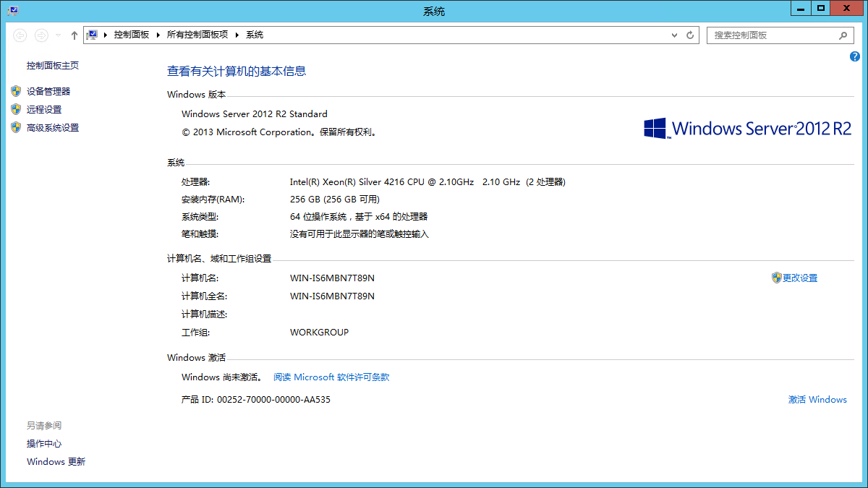The width and height of the screenshot is (868, 488).
Task: Open 远程设置 link
Action: click(44, 110)
